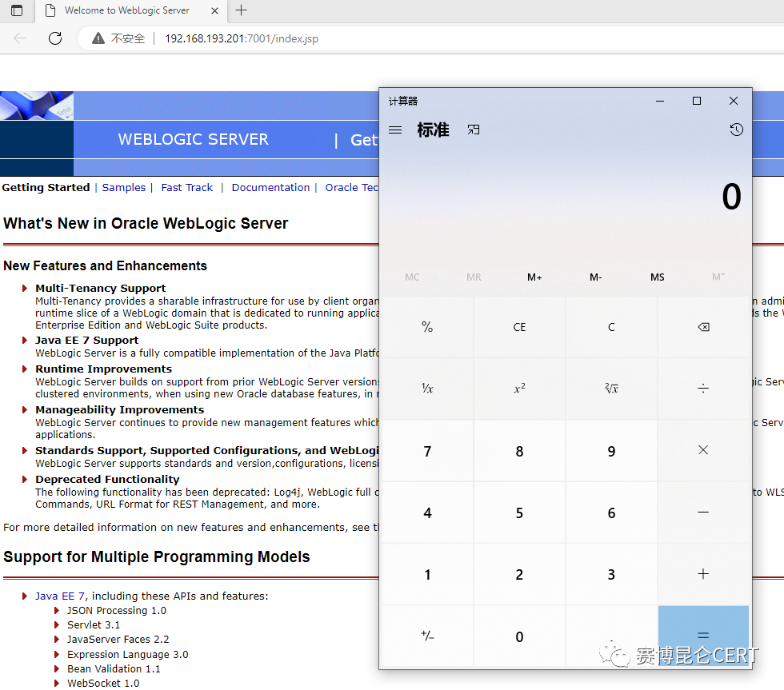The image size is (784, 690).
Task: Open a new browser tab
Action: click(241, 10)
